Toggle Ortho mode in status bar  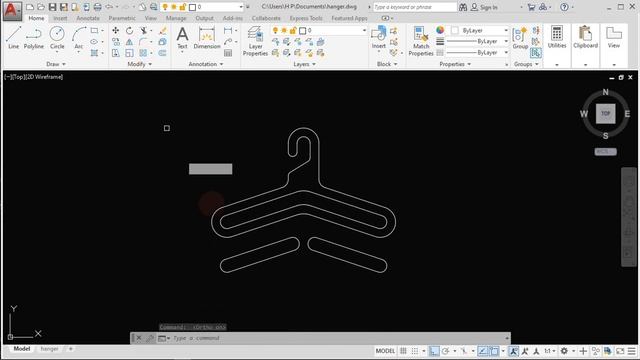[434, 351]
